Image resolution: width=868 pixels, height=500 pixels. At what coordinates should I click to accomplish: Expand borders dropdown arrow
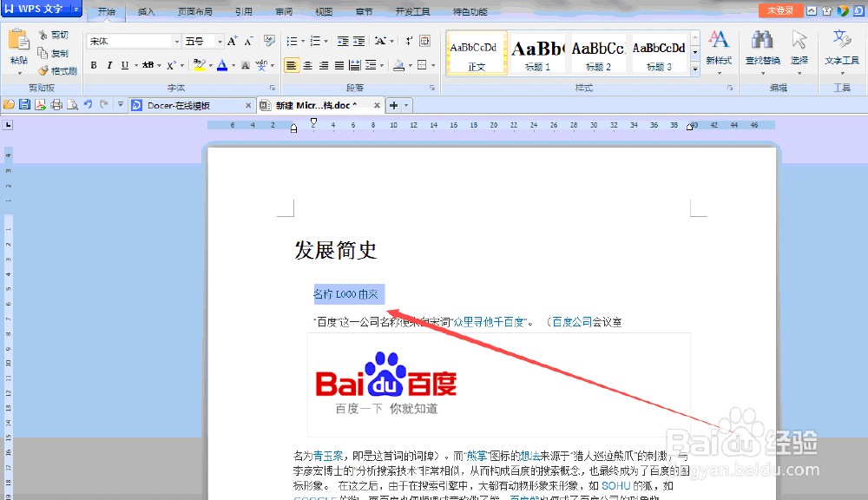pos(433,65)
